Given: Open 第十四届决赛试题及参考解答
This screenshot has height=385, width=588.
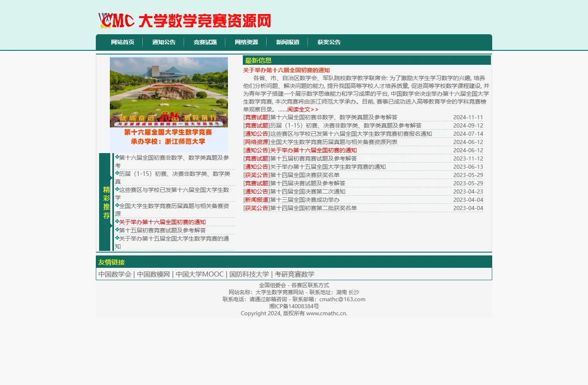Looking at the screenshot, I should point(308,183).
